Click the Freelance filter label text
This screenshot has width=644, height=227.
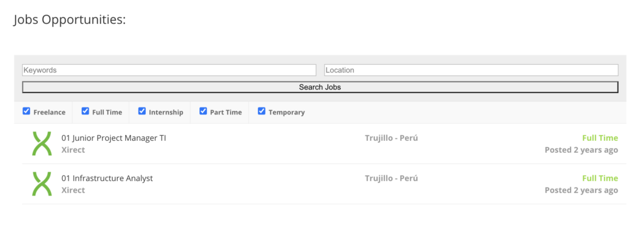coord(49,113)
